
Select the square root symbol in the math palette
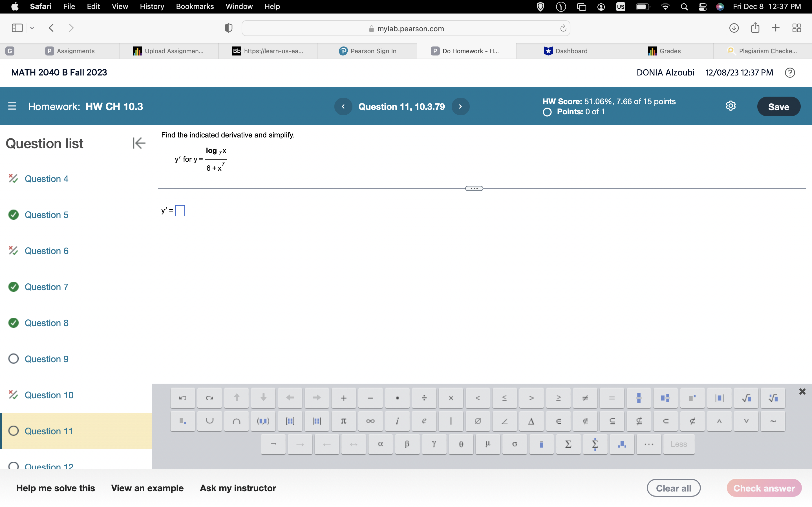tap(746, 398)
